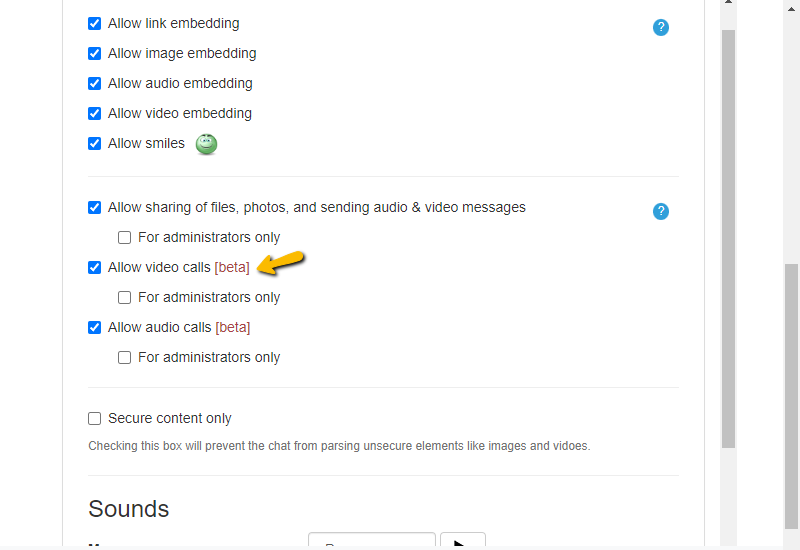Uncheck Allow audio calls beta
The width and height of the screenshot is (800, 550).
pyautogui.click(x=94, y=328)
